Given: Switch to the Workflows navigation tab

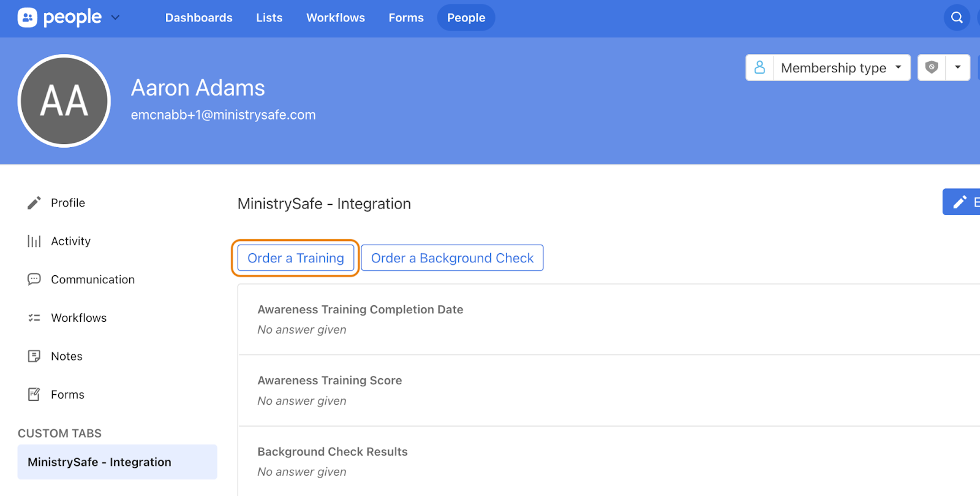Looking at the screenshot, I should [x=336, y=18].
